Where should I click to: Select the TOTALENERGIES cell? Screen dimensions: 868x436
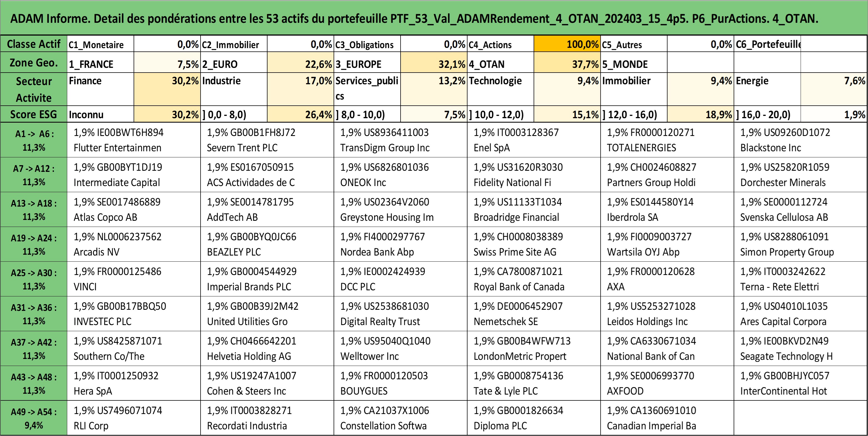coord(667,140)
